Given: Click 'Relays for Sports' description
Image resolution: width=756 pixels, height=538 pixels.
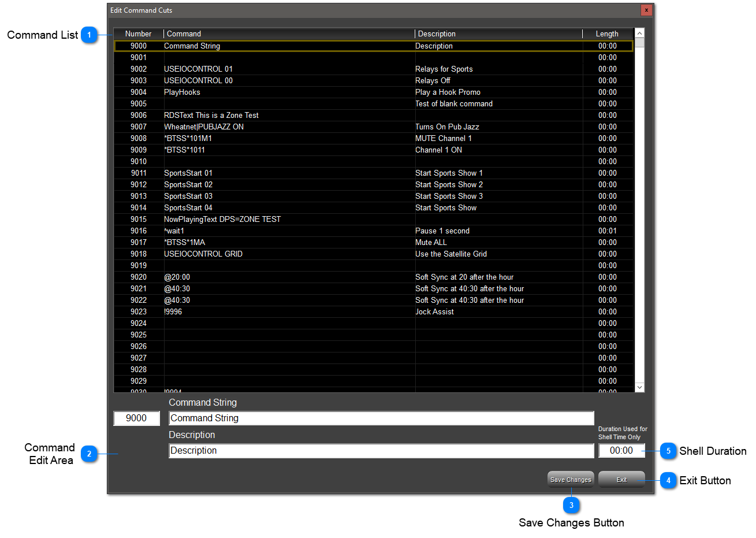Looking at the screenshot, I should (x=444, y=69).
